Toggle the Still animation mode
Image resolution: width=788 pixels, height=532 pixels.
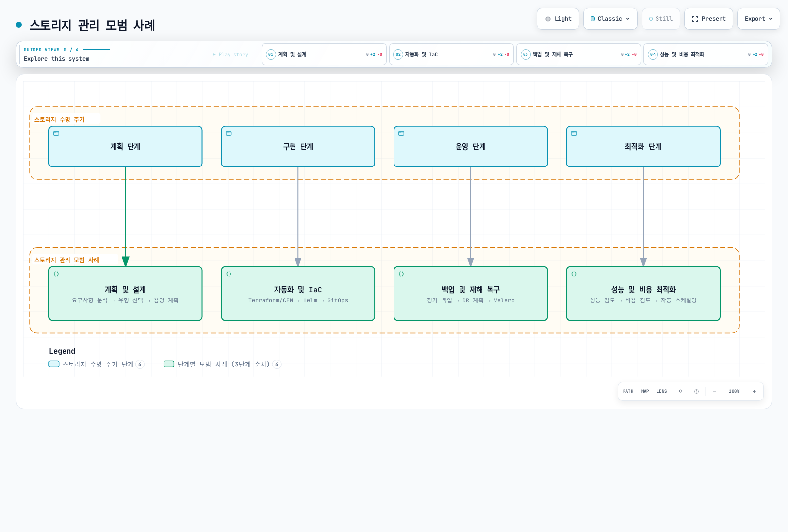click(x=661, y=19)
